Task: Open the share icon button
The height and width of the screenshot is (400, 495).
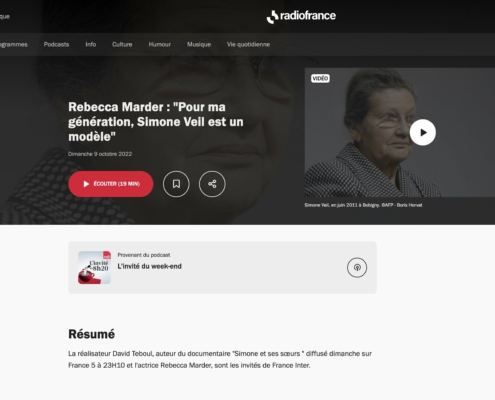Action: pos(212,184)
